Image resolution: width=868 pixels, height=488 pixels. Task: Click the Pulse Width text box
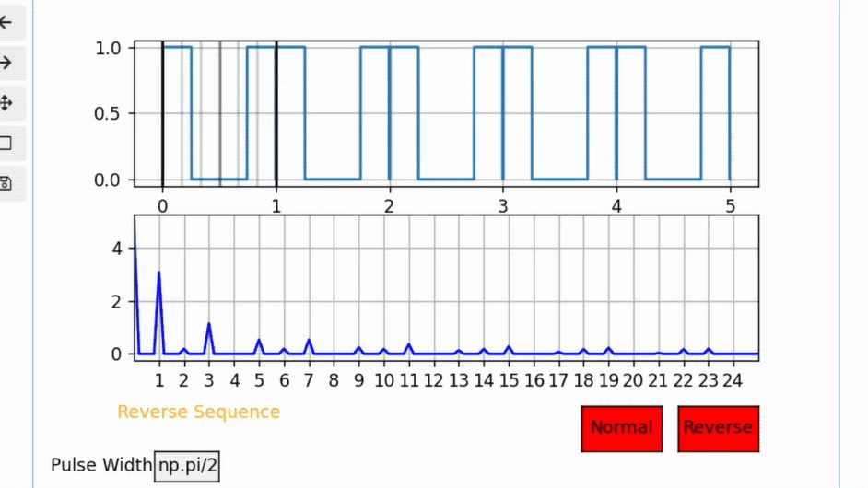coord(187,464)
